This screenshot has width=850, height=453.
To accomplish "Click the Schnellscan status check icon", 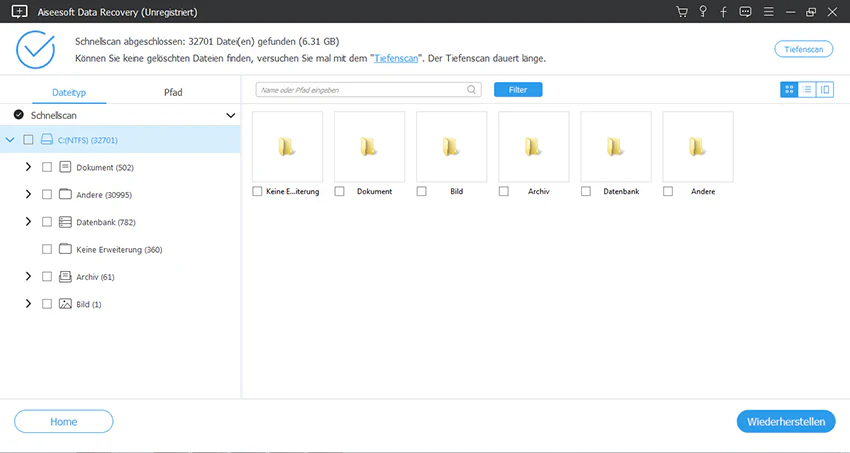I will coord(19,115).
